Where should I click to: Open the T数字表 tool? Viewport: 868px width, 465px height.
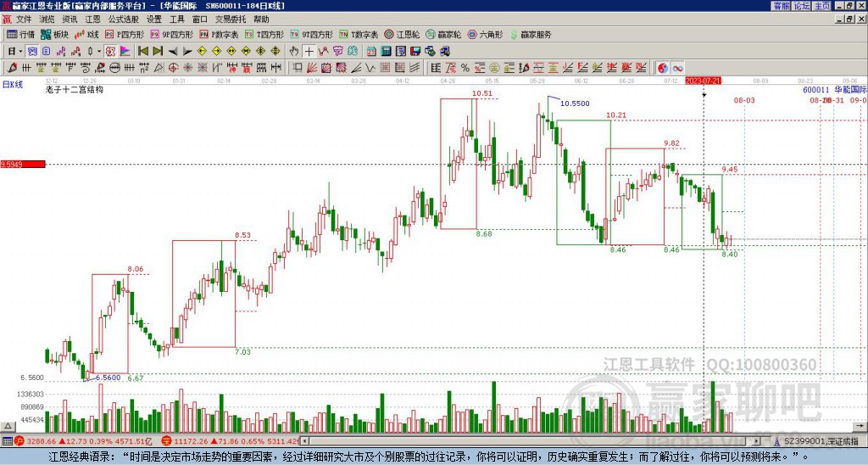[x=359, y=34]
